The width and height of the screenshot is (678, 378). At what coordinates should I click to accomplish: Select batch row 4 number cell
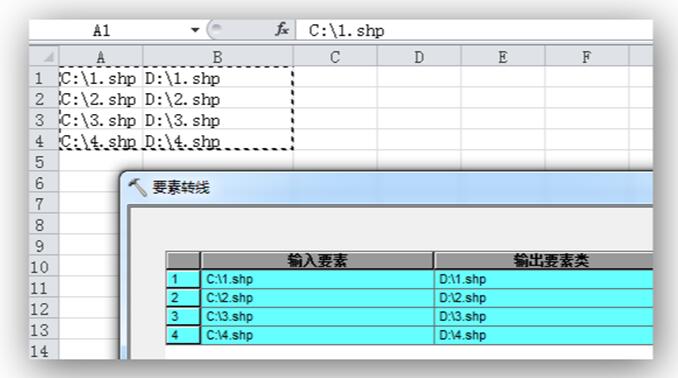[183, 335]
